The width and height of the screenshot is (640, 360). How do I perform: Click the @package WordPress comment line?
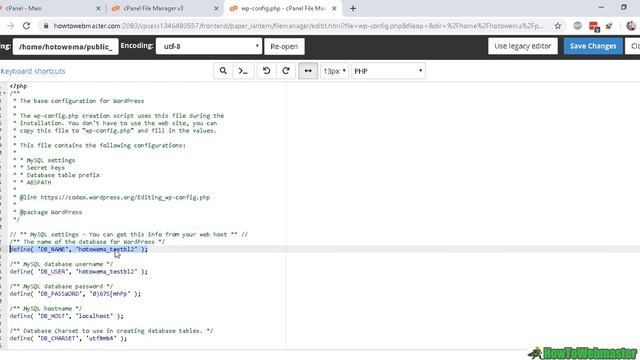(47, 212)
